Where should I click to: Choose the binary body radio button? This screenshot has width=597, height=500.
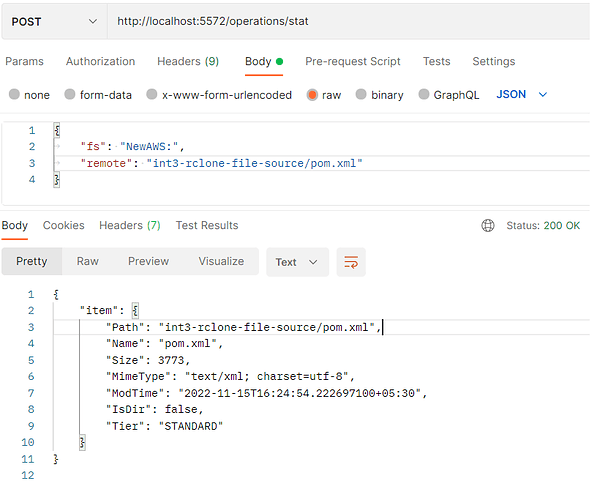pyautogui.click(x=361, y=94)
